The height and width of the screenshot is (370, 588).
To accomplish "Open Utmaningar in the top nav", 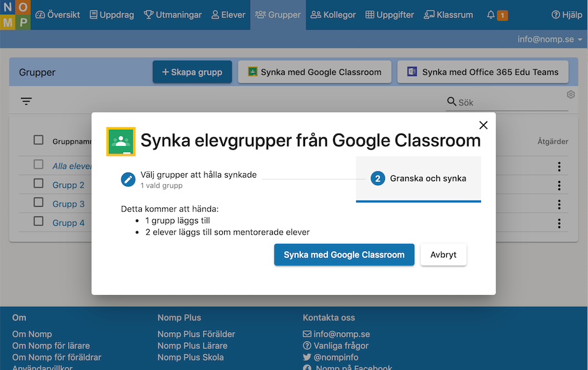I will (x=173, y=15).
